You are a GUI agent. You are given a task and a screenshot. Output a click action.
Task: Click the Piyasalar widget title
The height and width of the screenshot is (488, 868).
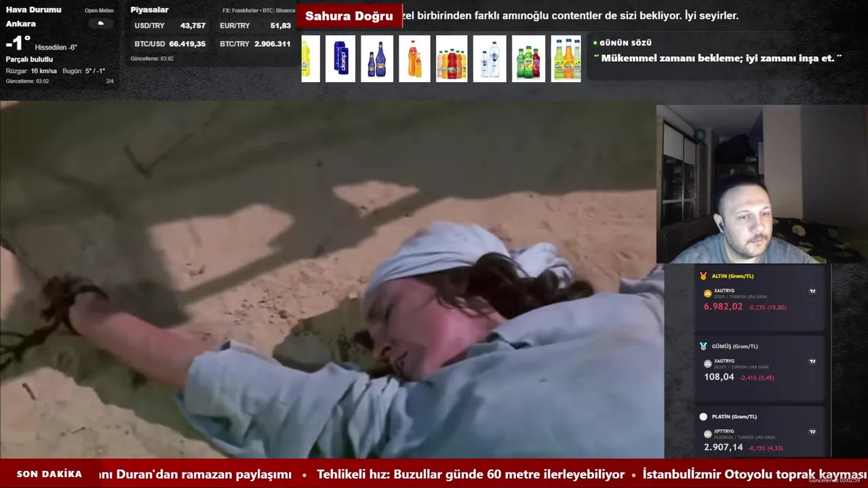click(x=150, y=9)
